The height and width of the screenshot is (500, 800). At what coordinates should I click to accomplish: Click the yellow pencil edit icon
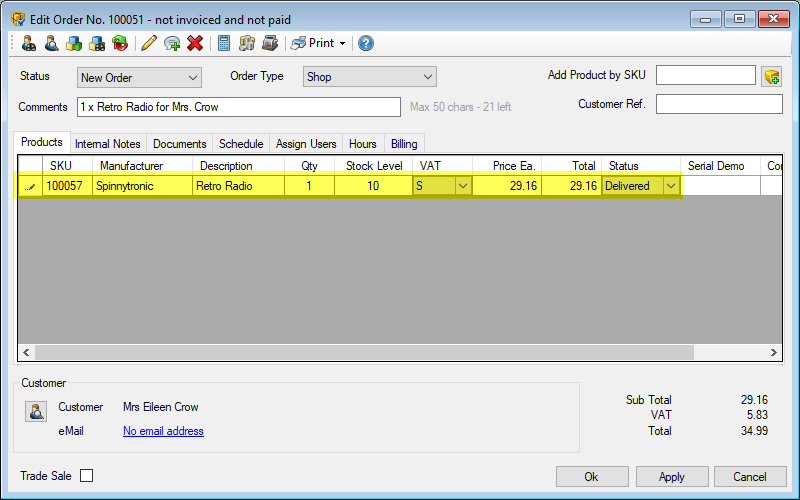click(x=149, y=43)
